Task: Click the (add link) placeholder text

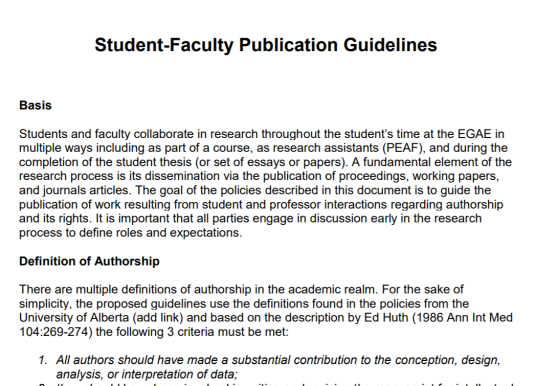Action: [158, 318]
